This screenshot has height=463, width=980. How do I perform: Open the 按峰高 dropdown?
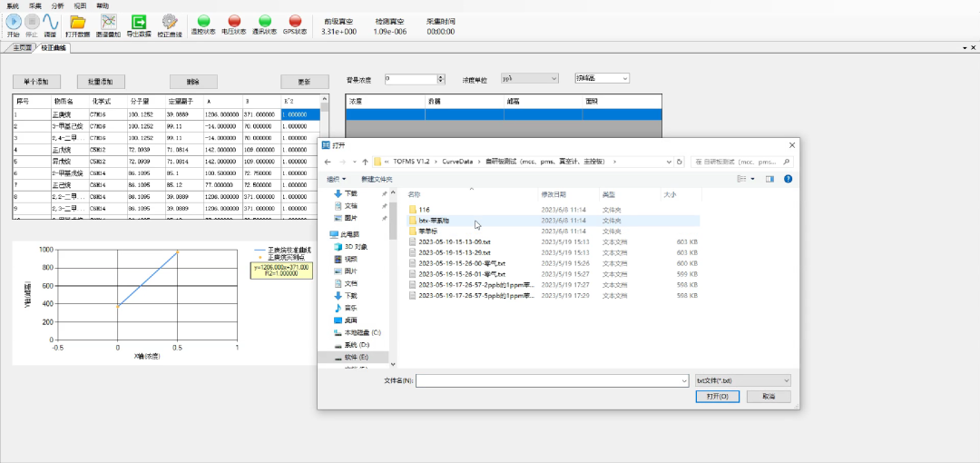602,79
